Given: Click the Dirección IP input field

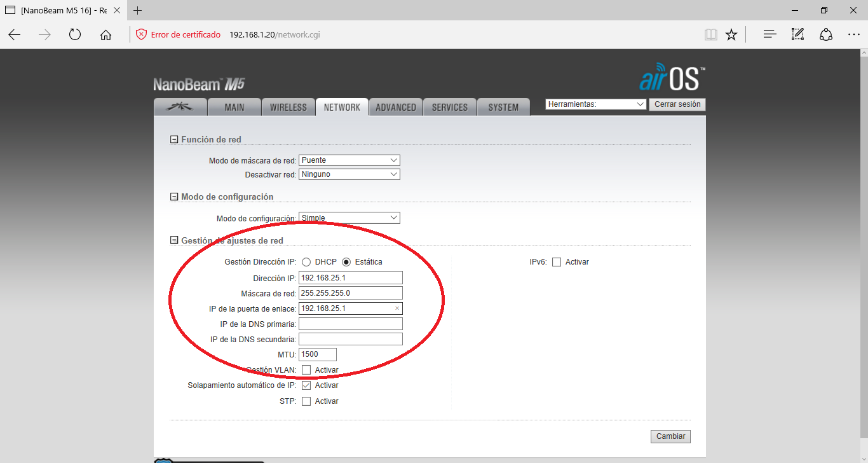Looking at the screenshot, I should pyautogui.click(x=351, y=278).
